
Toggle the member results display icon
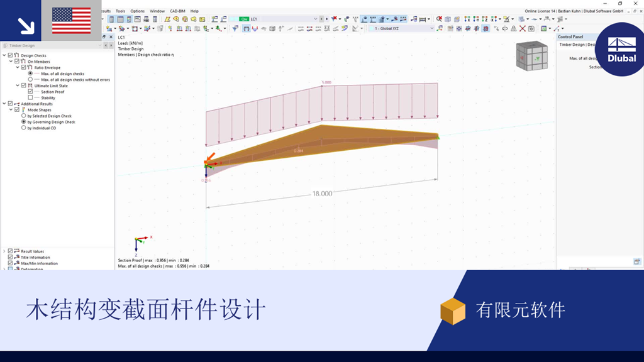coord(246,28)
